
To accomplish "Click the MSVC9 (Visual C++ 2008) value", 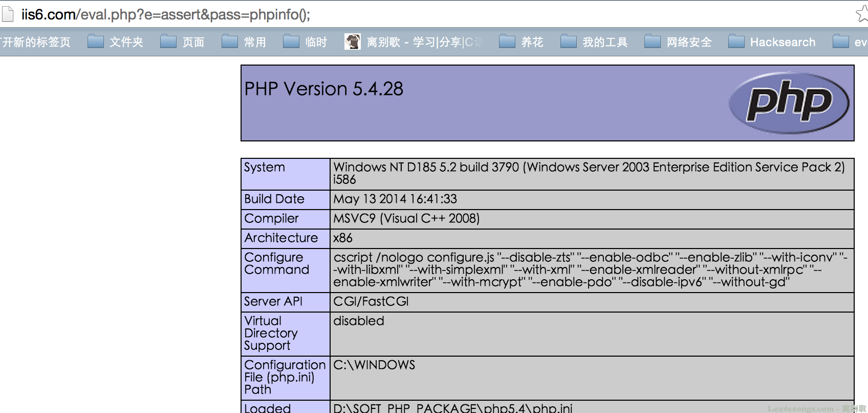I will (x=406, y=218).
